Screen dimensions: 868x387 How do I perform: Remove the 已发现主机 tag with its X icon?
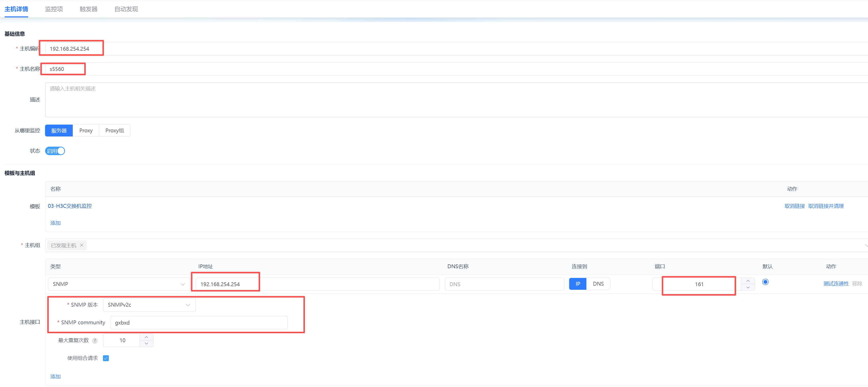pyautogui.click(x=81, y=245)
